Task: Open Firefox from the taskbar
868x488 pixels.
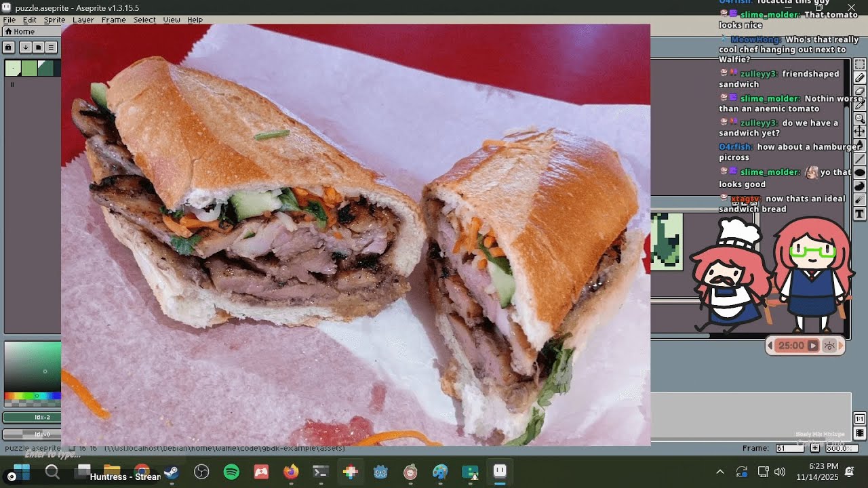Action: point(291,472)
